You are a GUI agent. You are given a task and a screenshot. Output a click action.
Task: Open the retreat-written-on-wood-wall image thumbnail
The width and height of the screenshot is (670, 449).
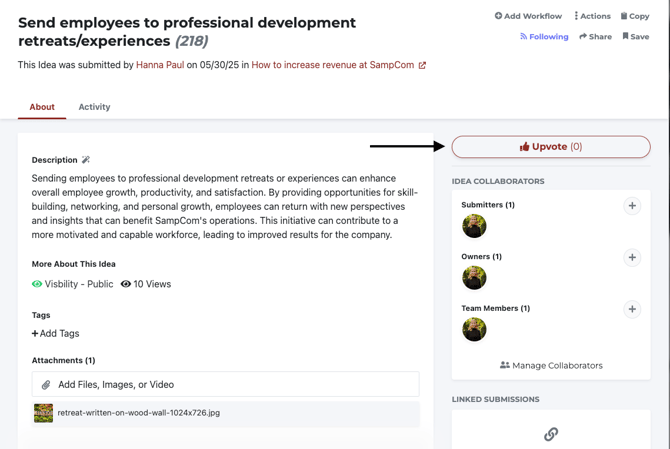pos(44,413)
